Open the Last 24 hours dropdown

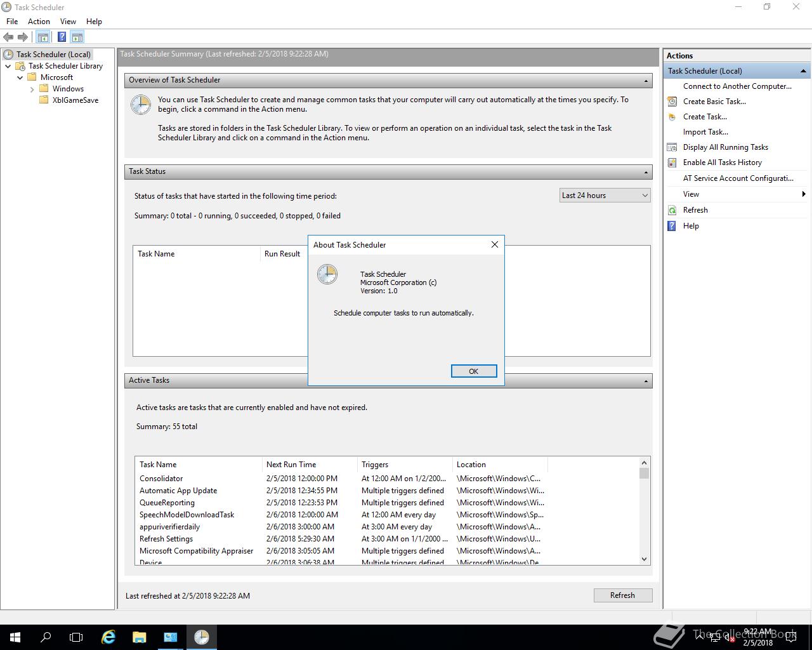click(x=605, y=196)
